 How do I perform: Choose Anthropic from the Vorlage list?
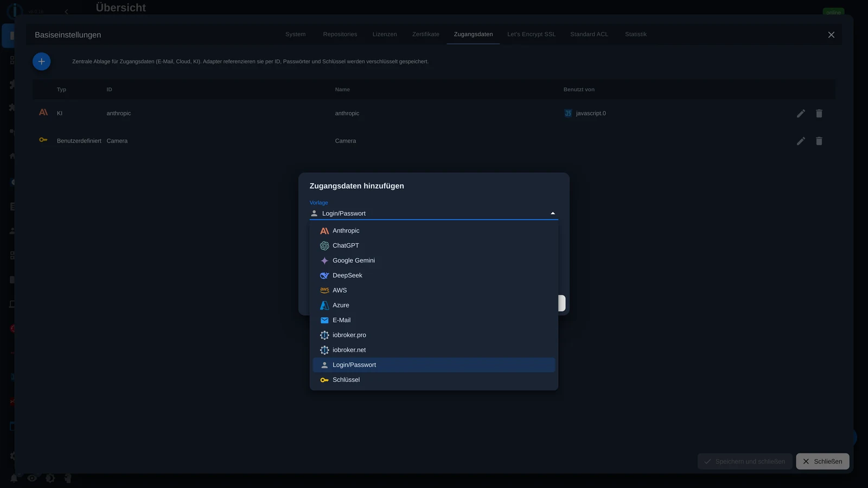coord(434,231)
